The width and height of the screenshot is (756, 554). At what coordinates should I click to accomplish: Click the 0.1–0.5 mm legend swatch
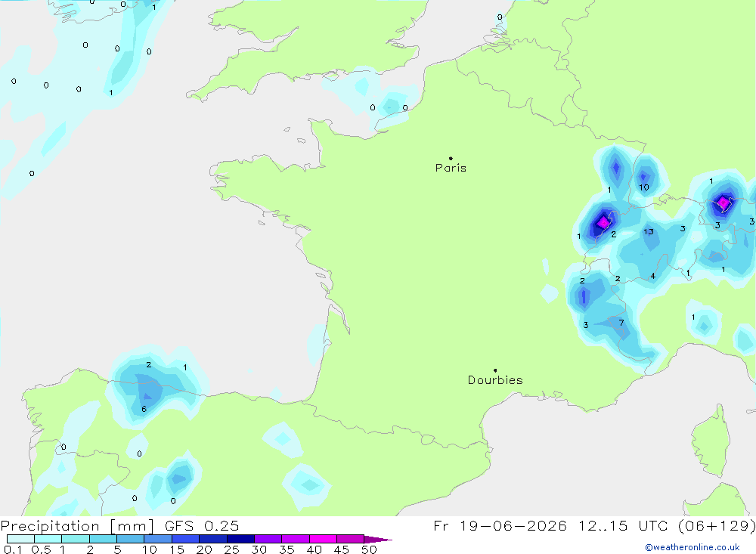(x=20, y=539)
